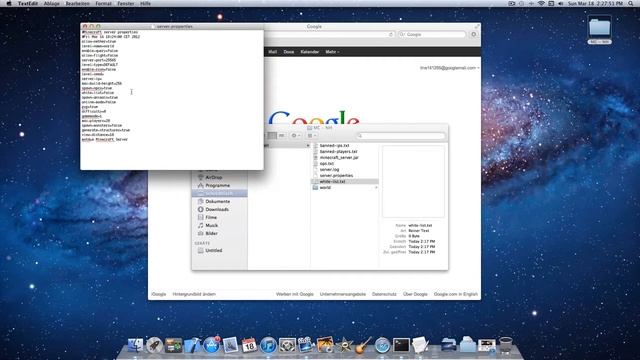Select Programme in Finder sidebar
This screenshot has width=640, height=360.
(219, 185)
